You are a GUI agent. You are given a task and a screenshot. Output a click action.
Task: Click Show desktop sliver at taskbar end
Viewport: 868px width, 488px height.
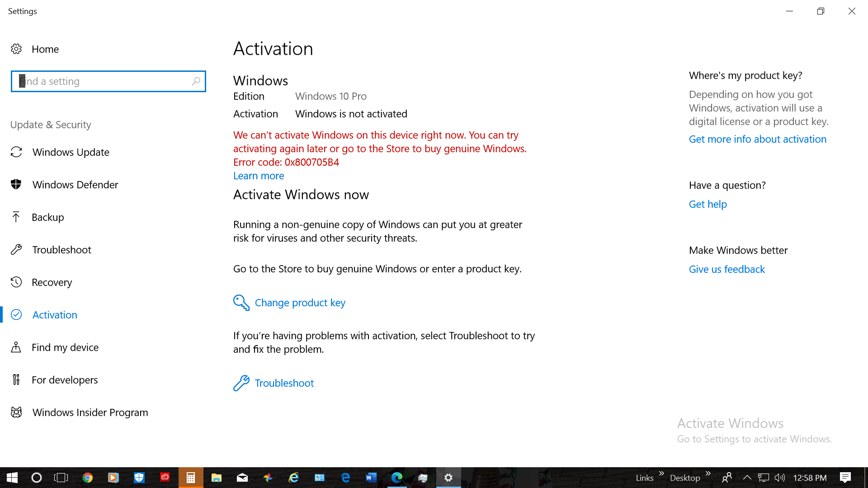866,478
